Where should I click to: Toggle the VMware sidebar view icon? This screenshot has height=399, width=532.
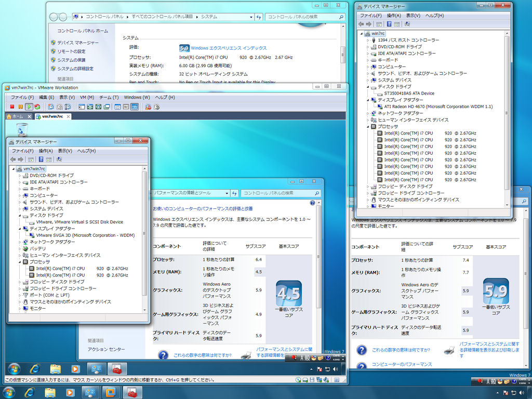[82, 107]
